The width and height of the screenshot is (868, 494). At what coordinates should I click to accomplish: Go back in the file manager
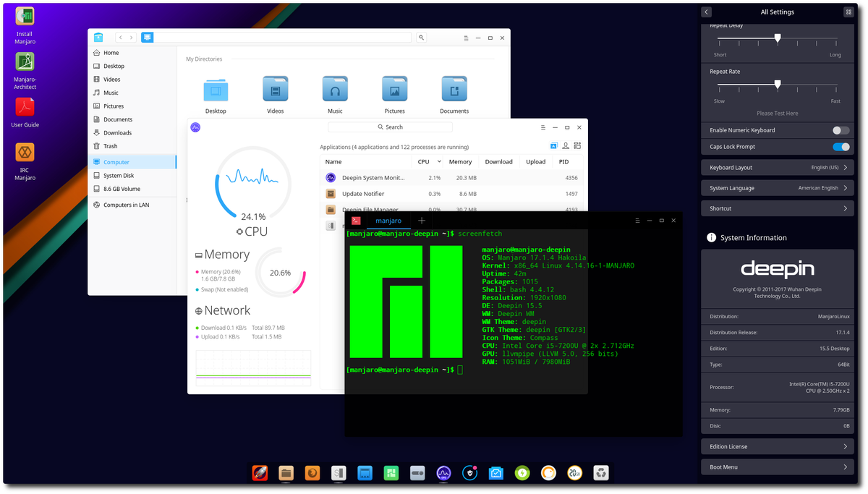point(120,37)
